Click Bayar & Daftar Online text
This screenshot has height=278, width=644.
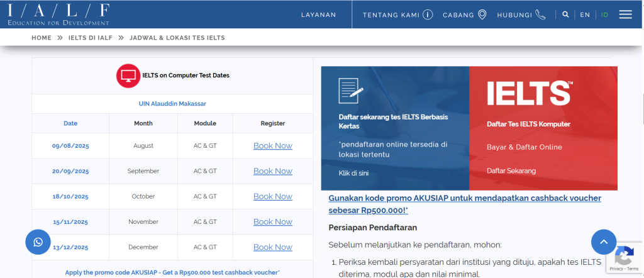525,147
